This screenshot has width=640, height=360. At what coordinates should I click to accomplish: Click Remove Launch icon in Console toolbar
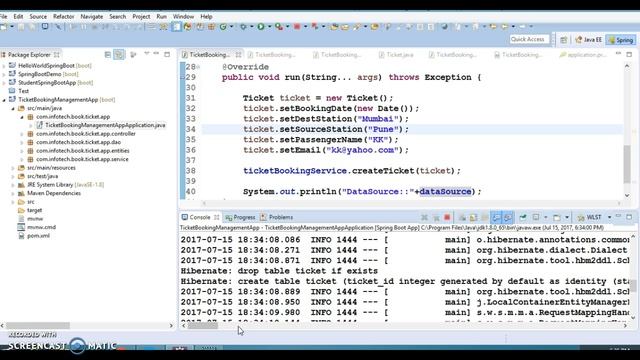click(x=424, y=217)
